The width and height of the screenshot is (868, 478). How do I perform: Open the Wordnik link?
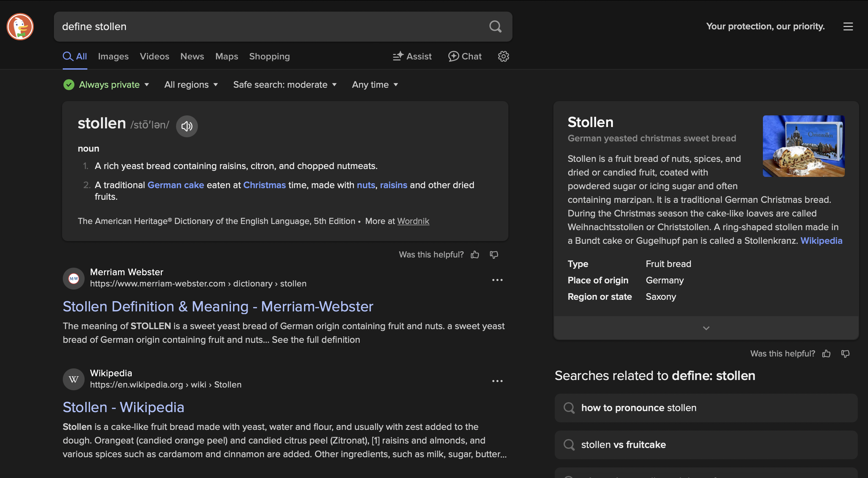pos(413,221)
